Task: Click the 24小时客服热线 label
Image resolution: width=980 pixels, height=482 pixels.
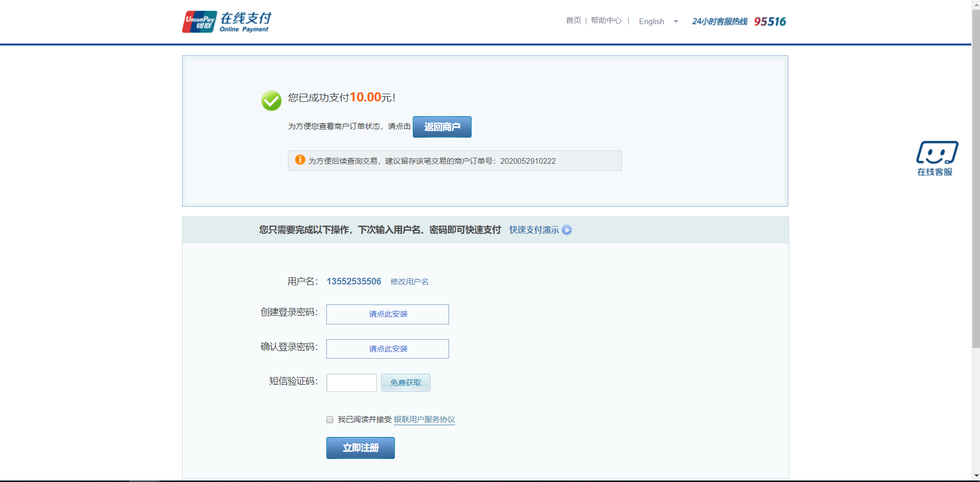Action: 720,21
